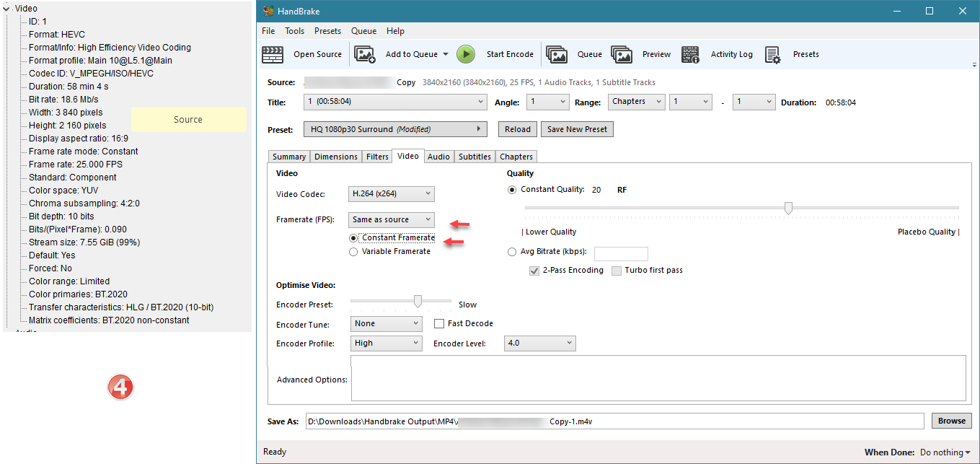Toggle 2-Pass Encoding checkbox

534,271
